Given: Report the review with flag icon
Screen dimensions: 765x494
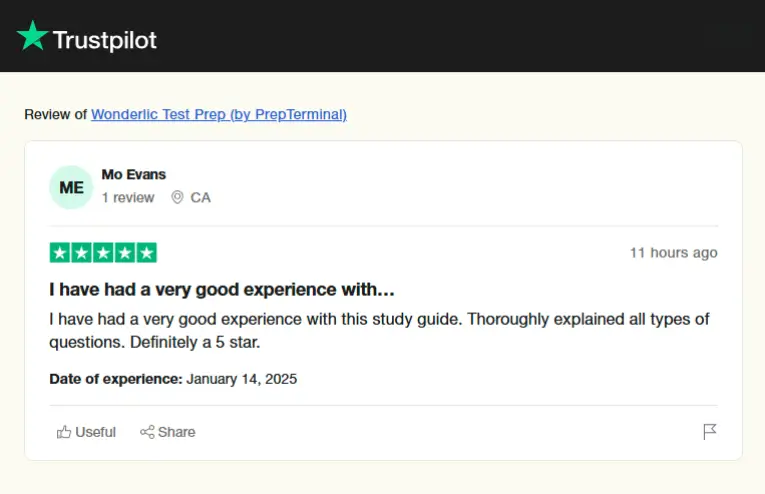Looking at the screenshot, I should 710,432.
